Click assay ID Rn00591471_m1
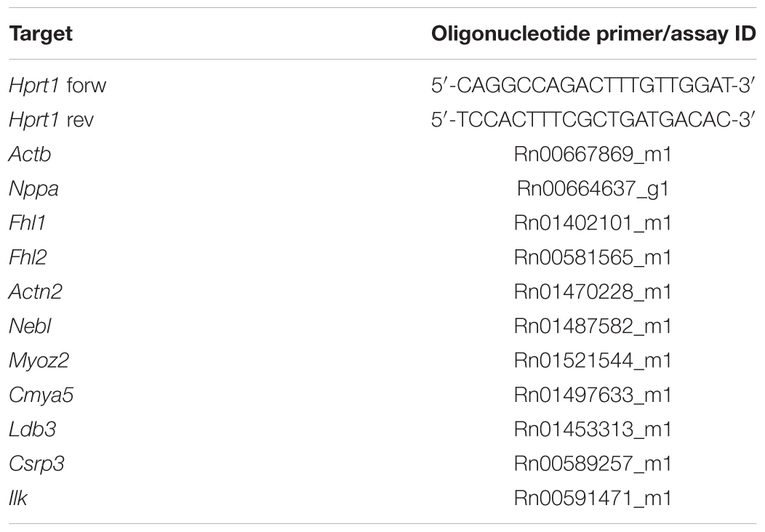 point(593,499)
